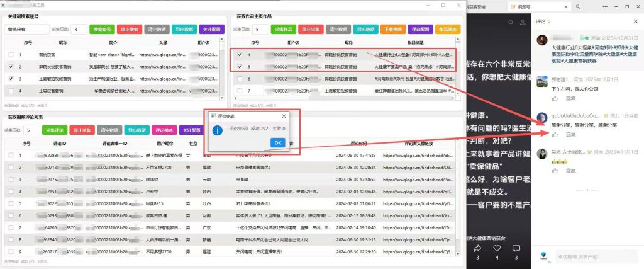The image size is (644, 269).
Task: Click the blue info icon in 评论完成 dialog
Action: 218,130
